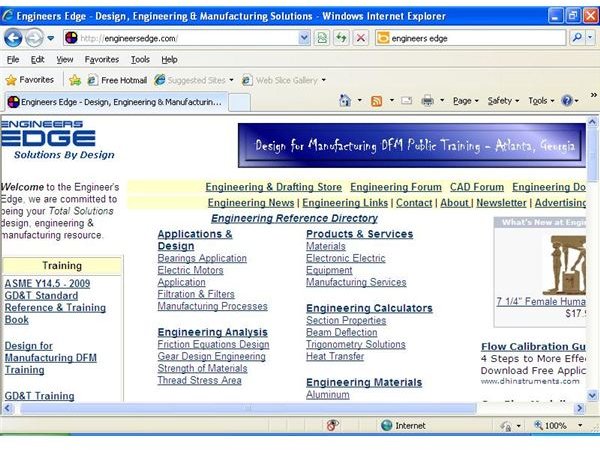600x450 pixels.
Task: Click the RSS Feeds icon
Action: [377, 101]
